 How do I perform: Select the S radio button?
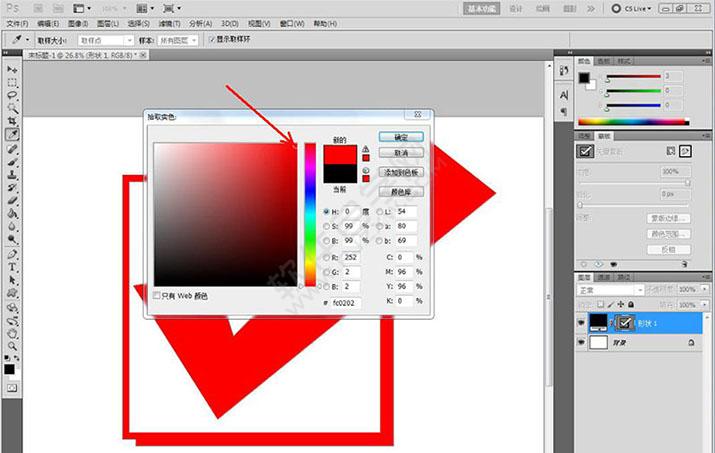(x=326, y=226)
